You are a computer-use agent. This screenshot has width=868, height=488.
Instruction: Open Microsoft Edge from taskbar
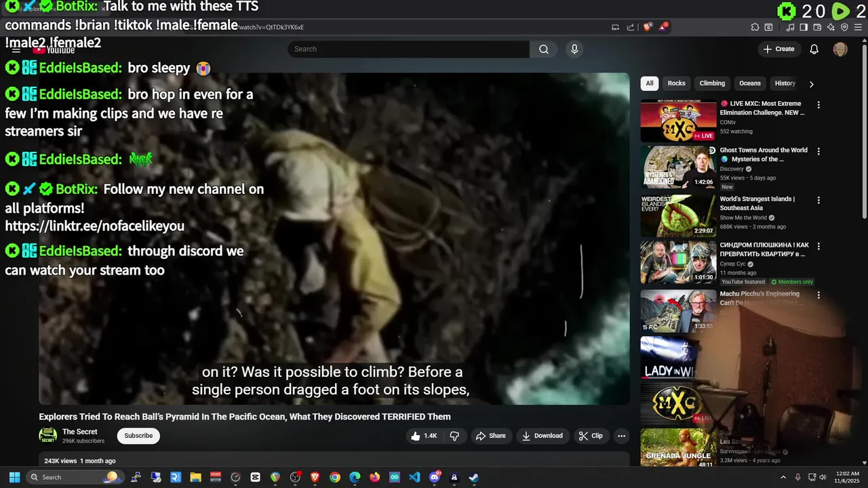[x=355, y=477]
